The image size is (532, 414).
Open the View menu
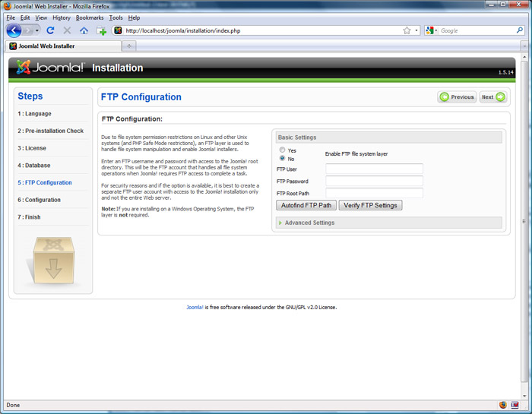41,17
